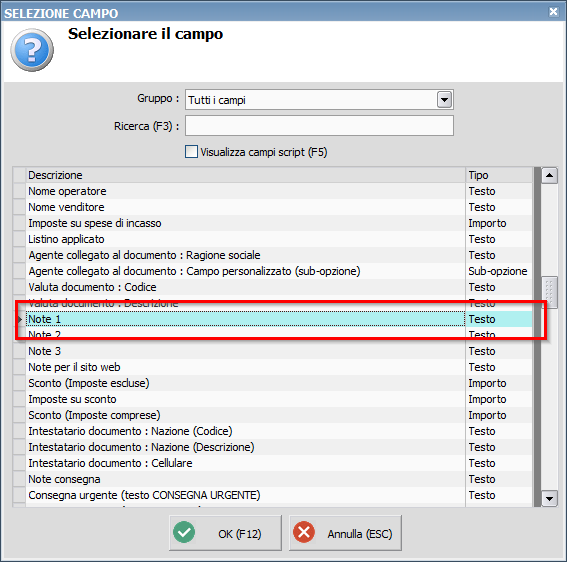567x562 pixels.
Task: Cancel with the Annulla (ESC) button
Action: pyautogui.click(x=345, y=533)
